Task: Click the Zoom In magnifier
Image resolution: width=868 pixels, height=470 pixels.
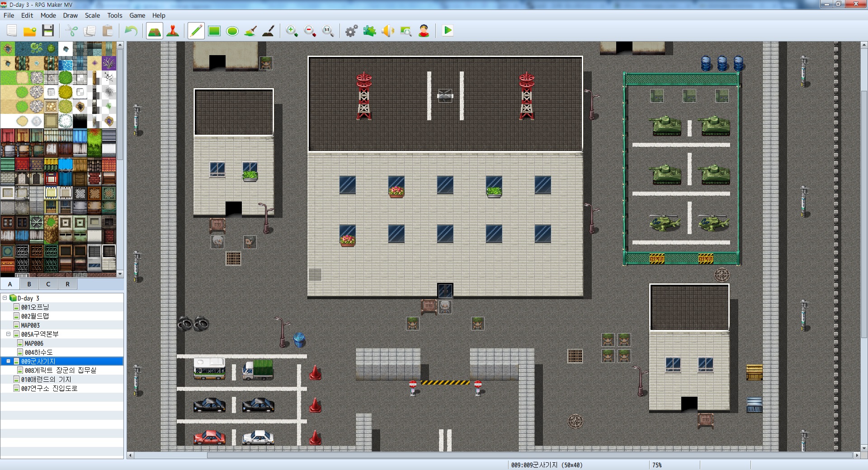Action: [x=292, y=31]
